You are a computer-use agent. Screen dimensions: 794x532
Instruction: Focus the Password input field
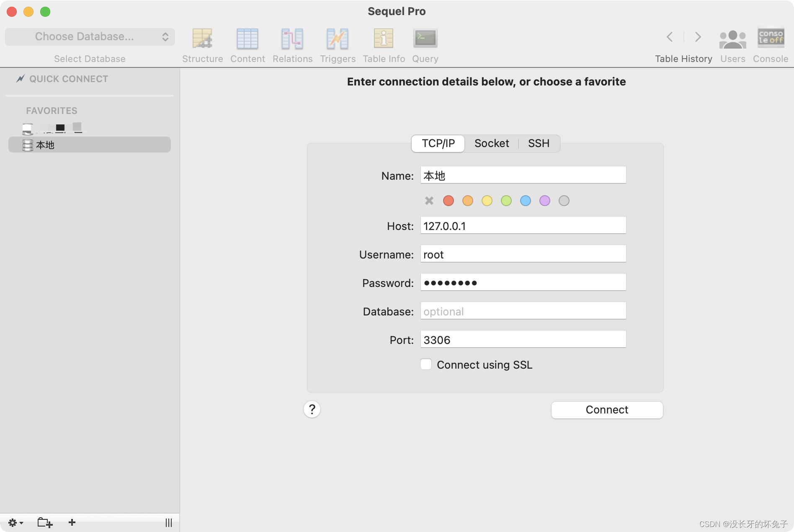(523, 282)
